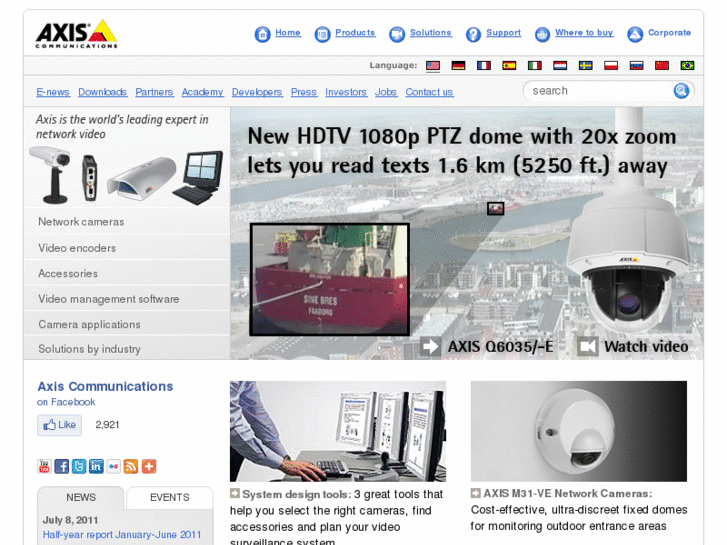This screenshot has height=545, width=727.
Task: Open the Products navigation link
Action: (x=355, y=33)
